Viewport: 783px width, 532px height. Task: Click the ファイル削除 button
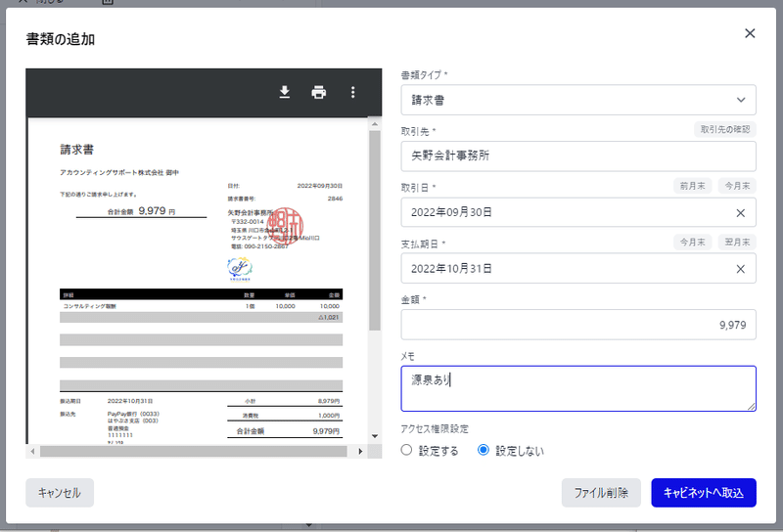[x=601, y=493]
